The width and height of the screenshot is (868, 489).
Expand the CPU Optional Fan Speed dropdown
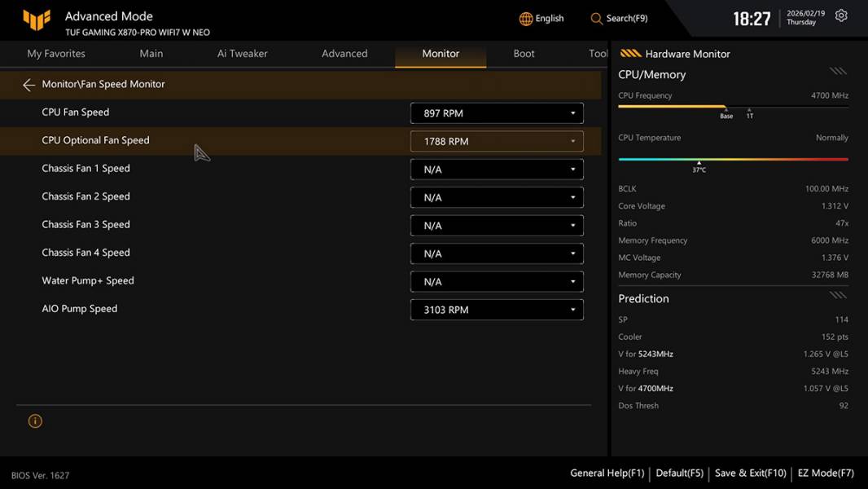click(x=497, y=141)
